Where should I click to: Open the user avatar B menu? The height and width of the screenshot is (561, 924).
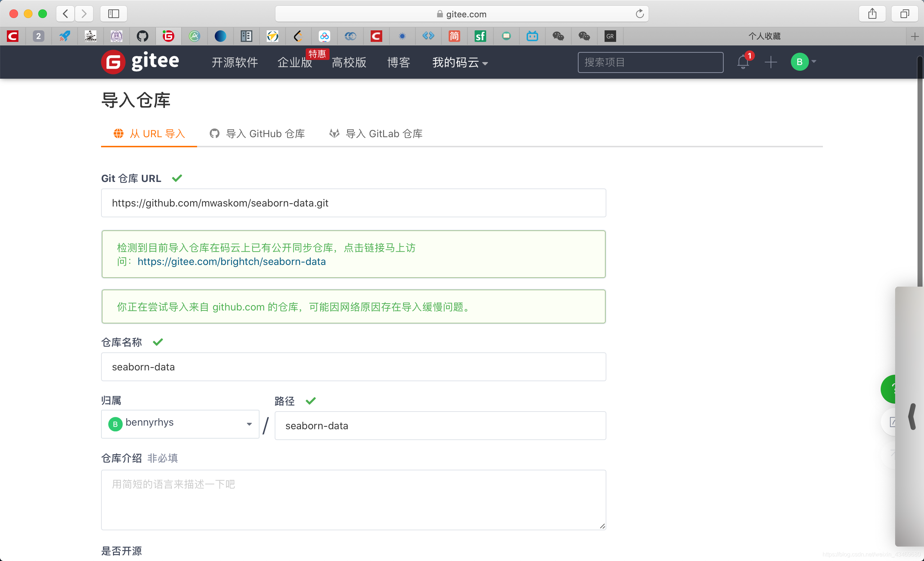[x=803, y=62]
